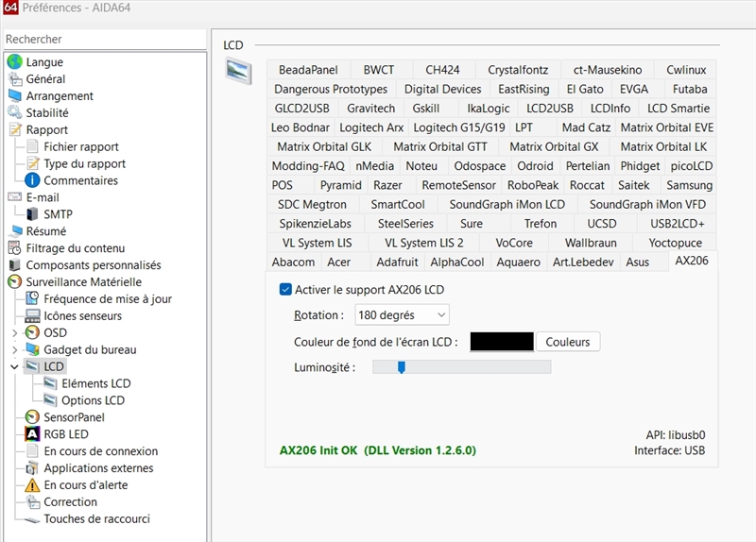
Task: Open the RGB LED icon entry
Action: 32,434
